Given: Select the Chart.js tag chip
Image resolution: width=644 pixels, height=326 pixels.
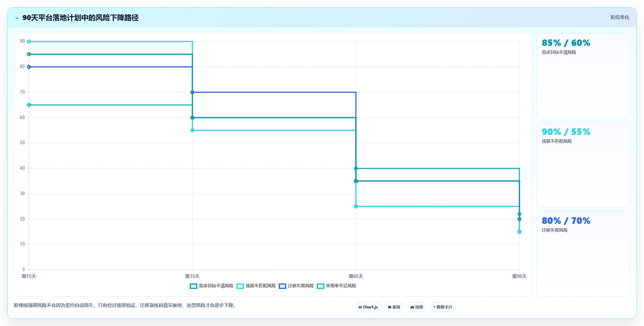Looking at the screenshot, I should [x=368, y=307].
